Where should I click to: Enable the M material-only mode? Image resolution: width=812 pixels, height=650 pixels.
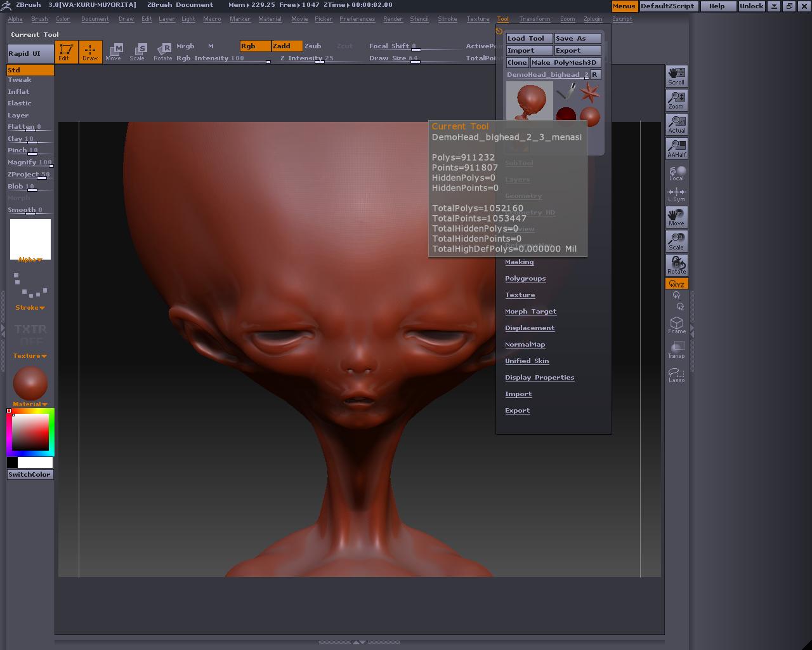pyautogui.click(x=211, y=46)
